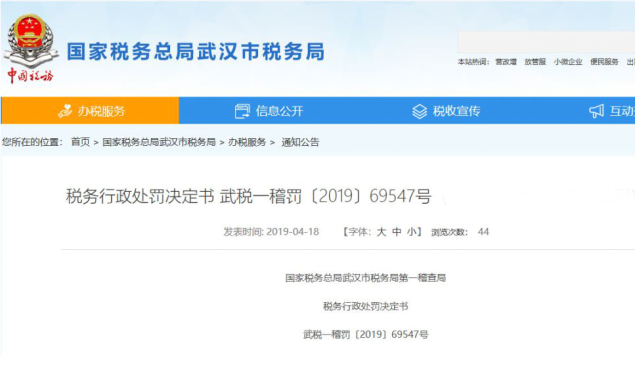This screenshot has width=636, height=371.
Task: Click the publish date 2019-04-18
Action: point(292,232)
